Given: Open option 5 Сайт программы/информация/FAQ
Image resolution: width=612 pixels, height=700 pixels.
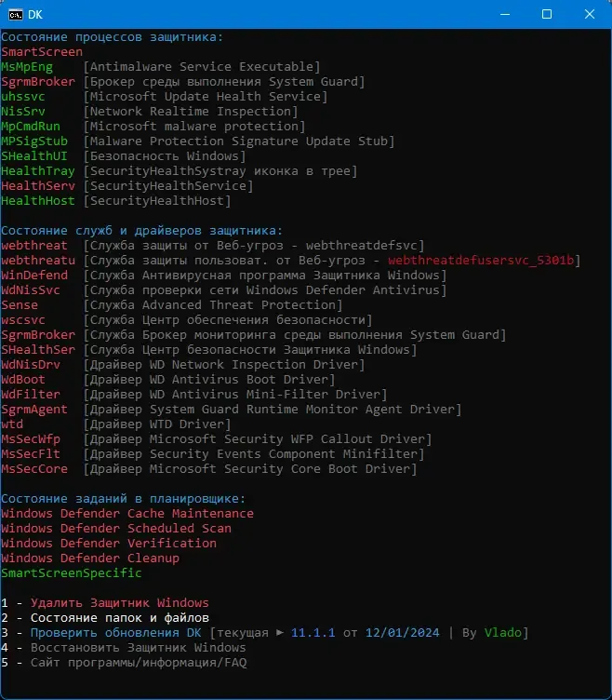Looking at the screenshot, I should click(138, 662).
